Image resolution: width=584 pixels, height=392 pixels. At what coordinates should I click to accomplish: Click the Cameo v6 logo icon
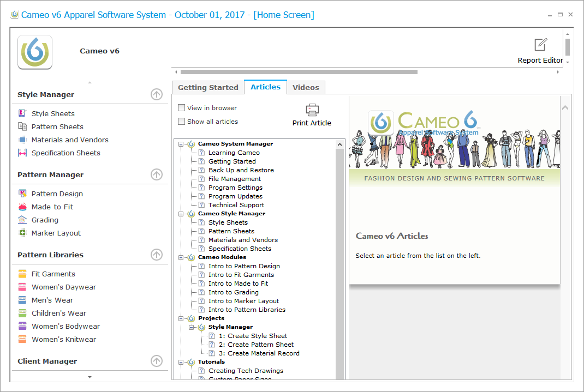pos(34,52)
